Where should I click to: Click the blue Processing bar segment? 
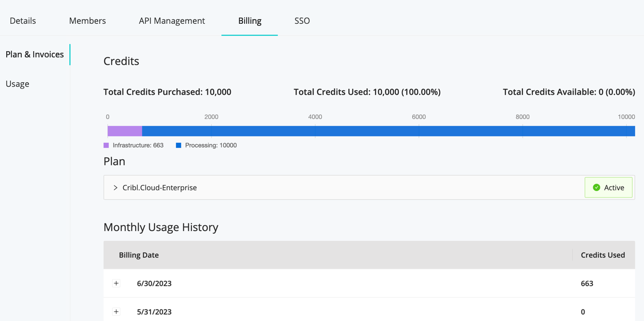click(388, 131)
